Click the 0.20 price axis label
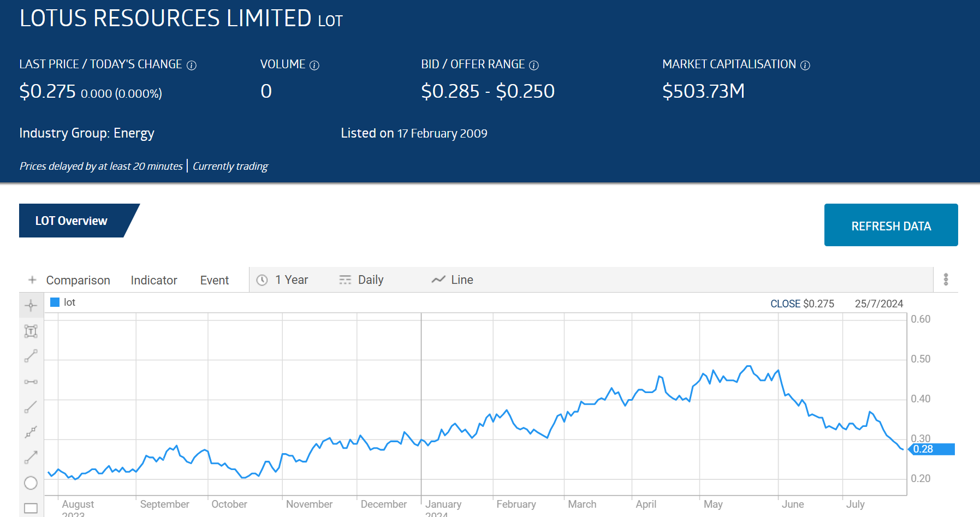This screenshot has width=980, height=517. [x=920, y=478]
